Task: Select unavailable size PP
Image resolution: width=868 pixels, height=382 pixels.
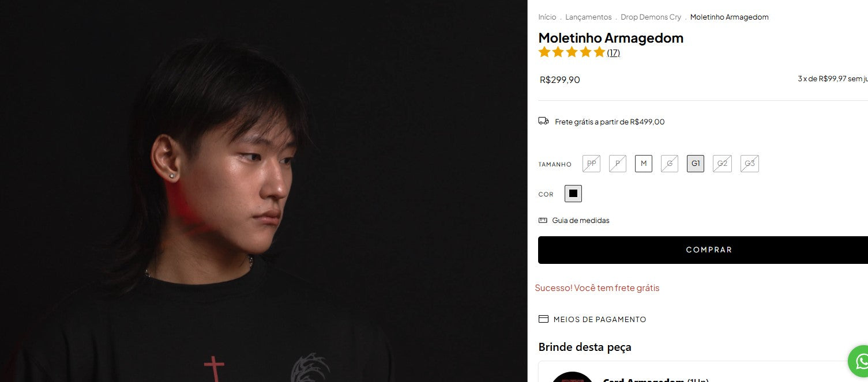Action: tap(592, 164)
